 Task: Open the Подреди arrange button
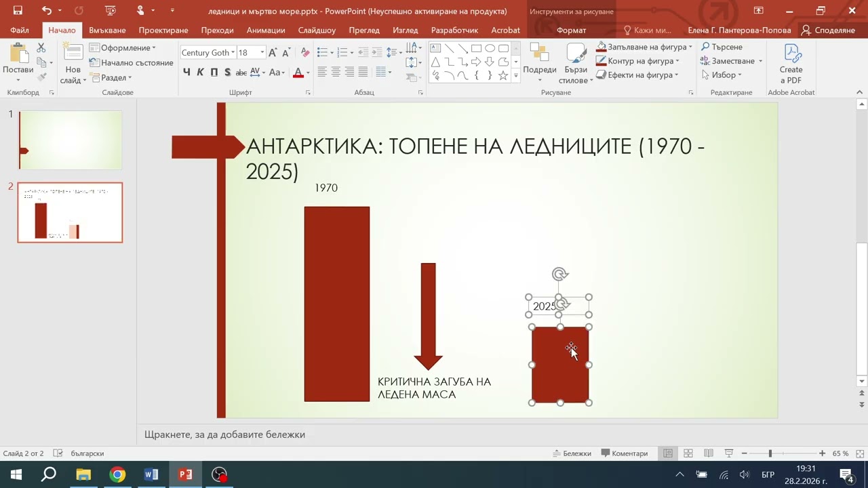540,63
